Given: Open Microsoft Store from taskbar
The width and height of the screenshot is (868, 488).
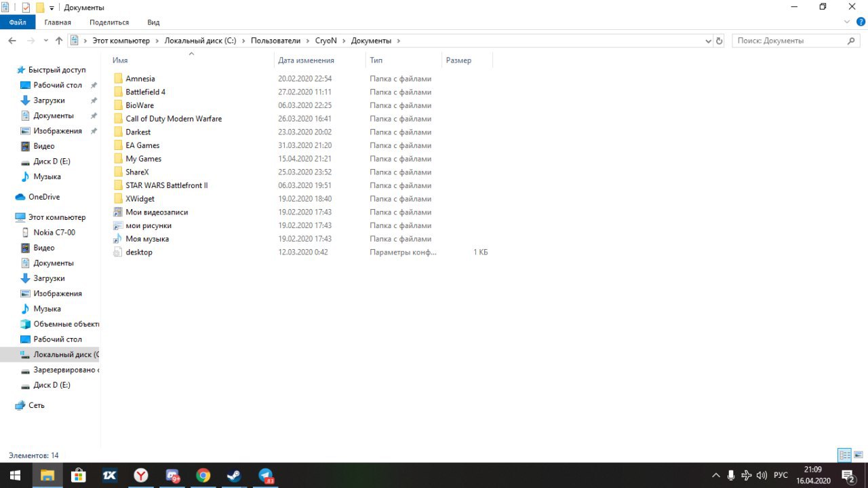Looking at the screenshot, I should point(78,475).
